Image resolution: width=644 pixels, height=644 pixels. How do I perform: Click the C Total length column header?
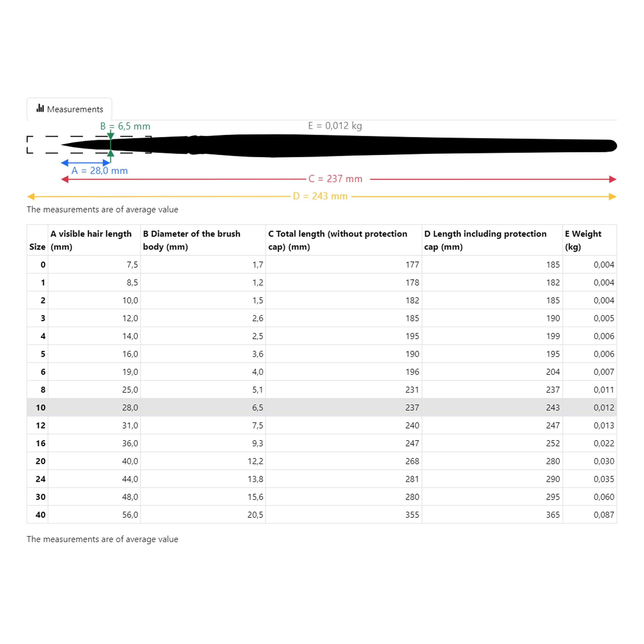pos(337,240)
